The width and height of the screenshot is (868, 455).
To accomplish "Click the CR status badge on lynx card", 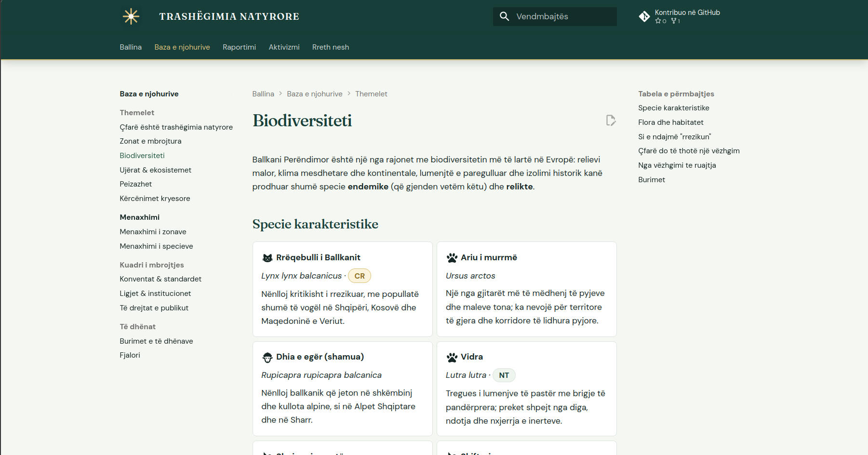I will [360, 276].
